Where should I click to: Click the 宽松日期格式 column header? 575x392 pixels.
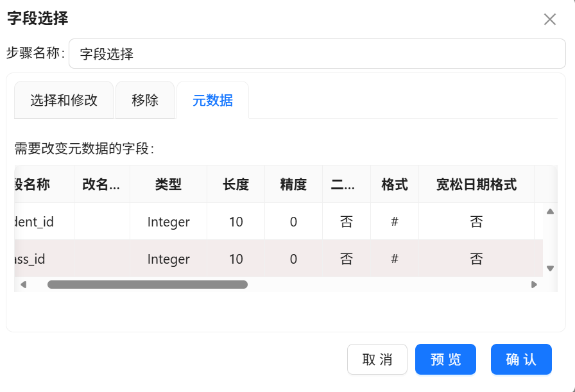pyautogui.click(x=476, y=184)
